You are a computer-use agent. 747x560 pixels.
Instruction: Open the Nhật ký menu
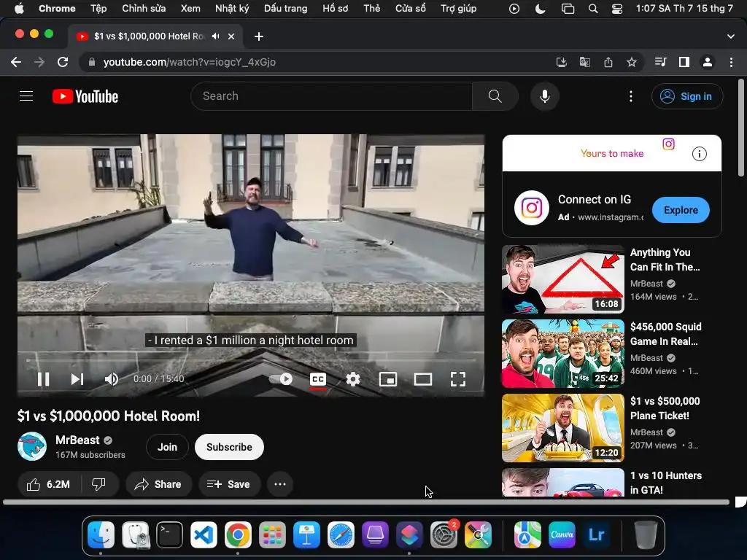[x=232, y=8]
